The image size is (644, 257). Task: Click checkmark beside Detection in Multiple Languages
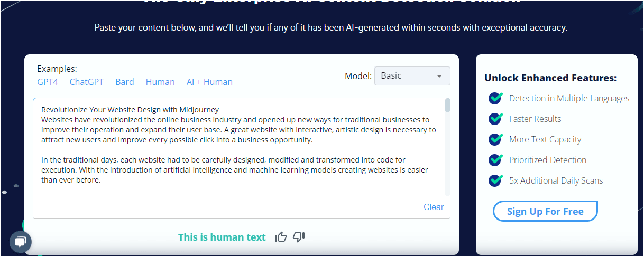tap(495, 98)
